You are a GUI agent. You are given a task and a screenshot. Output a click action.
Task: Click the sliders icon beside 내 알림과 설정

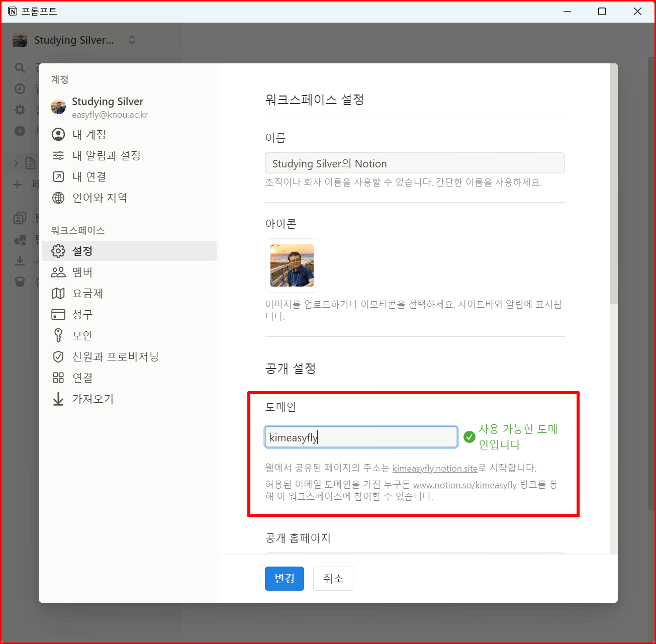(58, 155)
